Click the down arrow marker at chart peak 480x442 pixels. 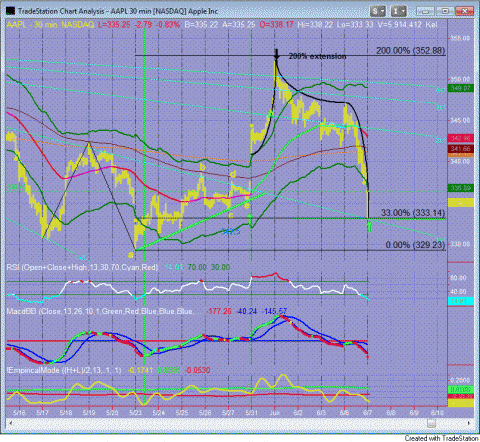tap(276, 54)
